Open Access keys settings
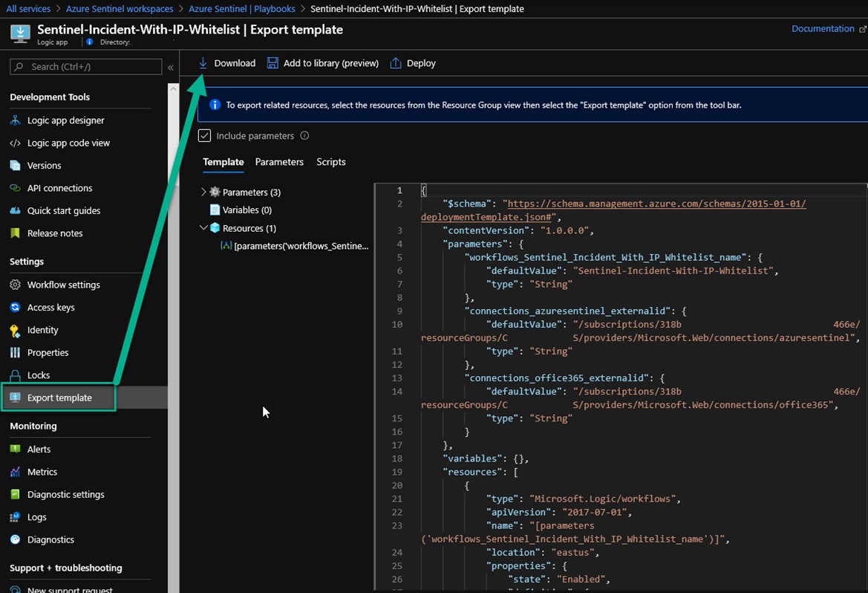 pos(50,307)
